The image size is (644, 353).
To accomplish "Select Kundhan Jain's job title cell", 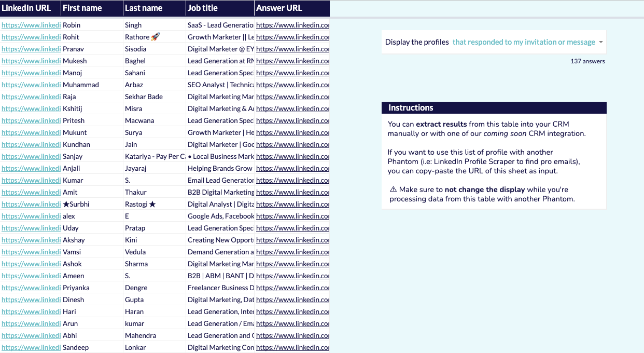I will pyautogui.click(x=220, y=144).
